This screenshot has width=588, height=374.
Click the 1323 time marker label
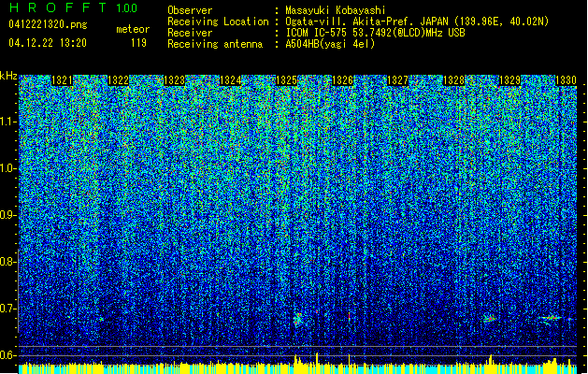coord(174,80)
